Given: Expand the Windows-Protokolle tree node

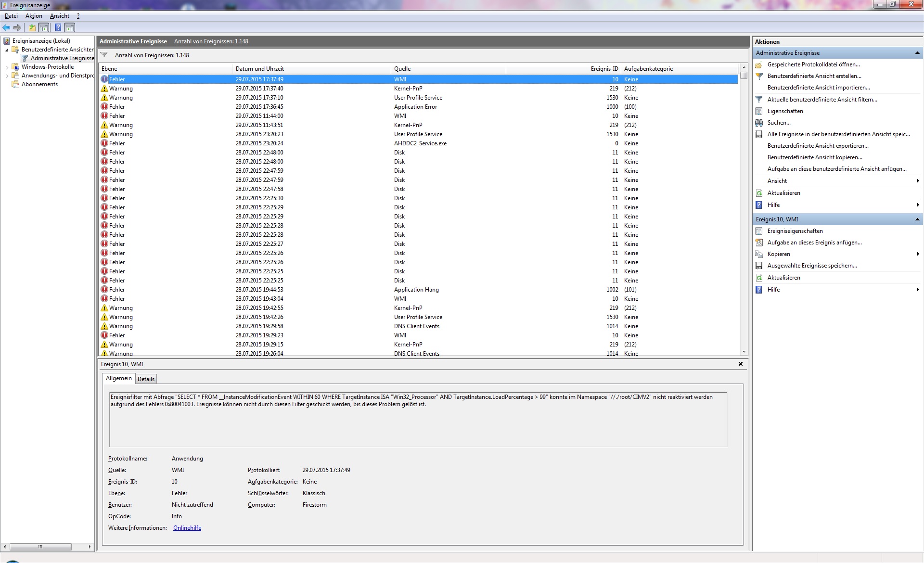Looking at the screenshot, I should point(7,67).
